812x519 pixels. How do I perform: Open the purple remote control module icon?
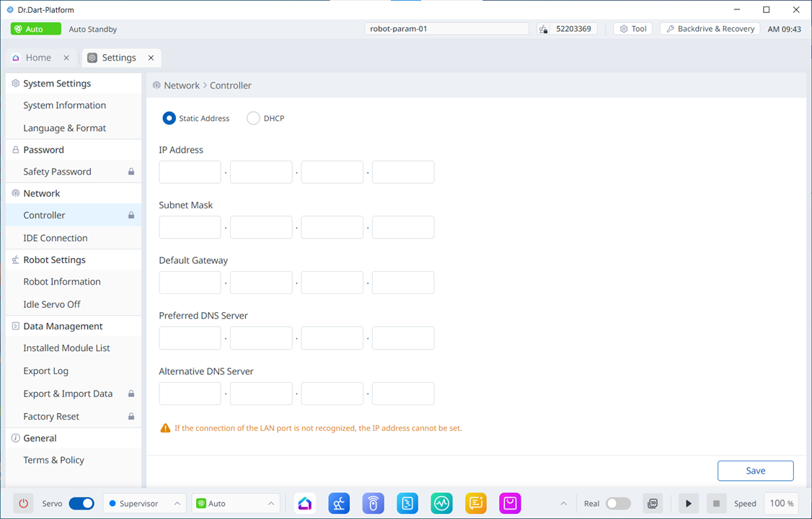point(373,503)
